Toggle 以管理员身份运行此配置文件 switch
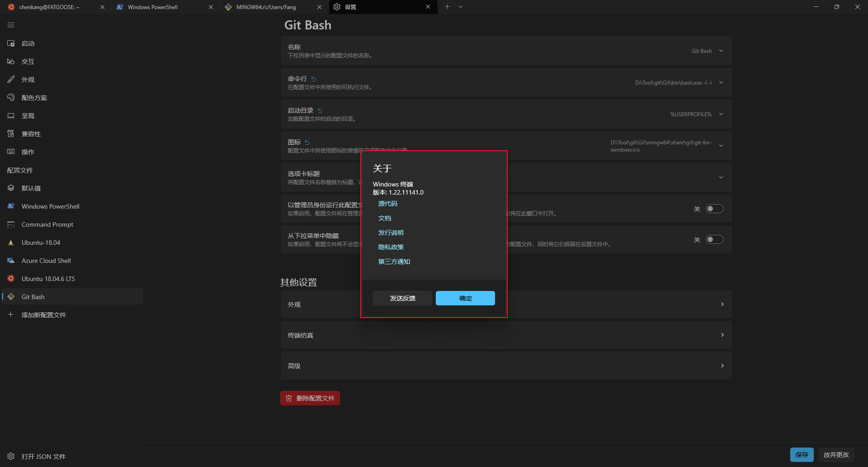 pos(715,209)
